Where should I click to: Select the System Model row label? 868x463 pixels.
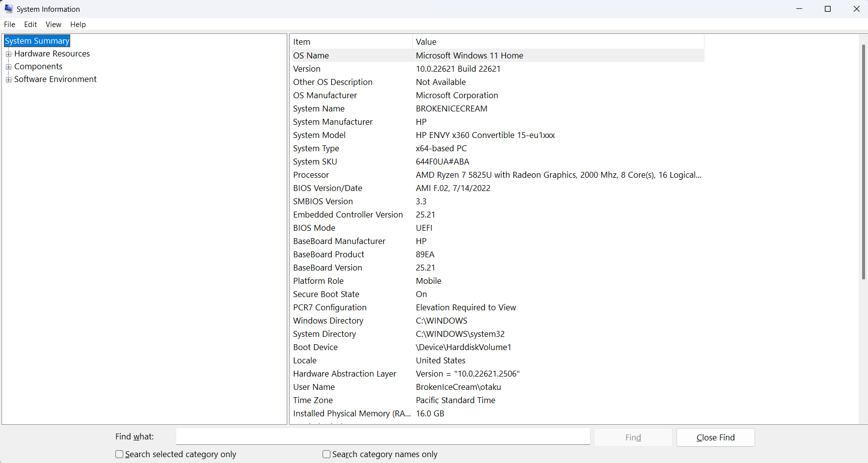coord(319,135)
